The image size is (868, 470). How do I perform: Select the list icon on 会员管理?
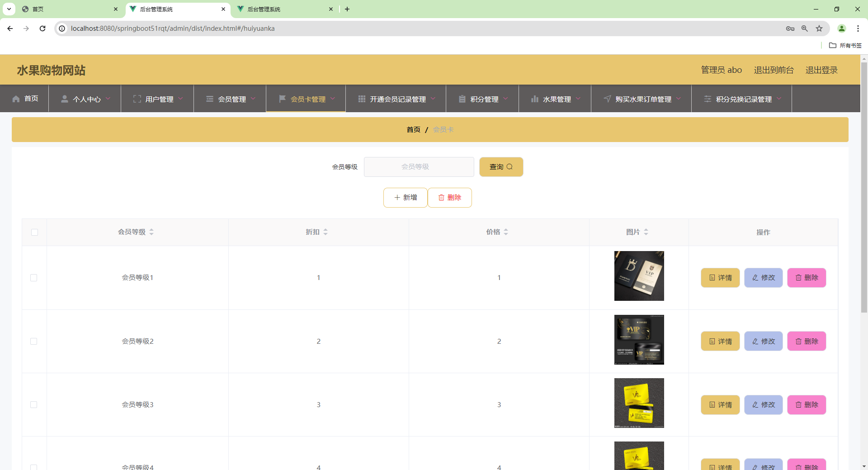point(209,99)
